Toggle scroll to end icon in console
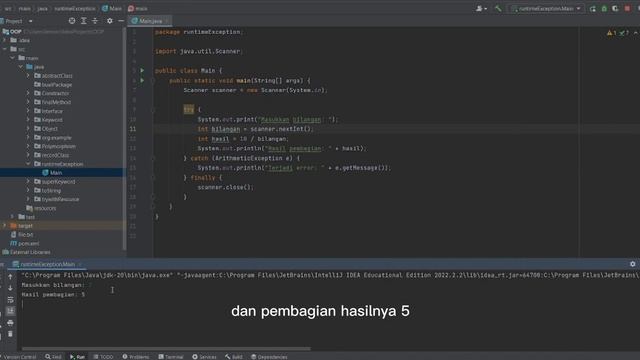The width and height of the screenshot is (640, 360). 11,311
